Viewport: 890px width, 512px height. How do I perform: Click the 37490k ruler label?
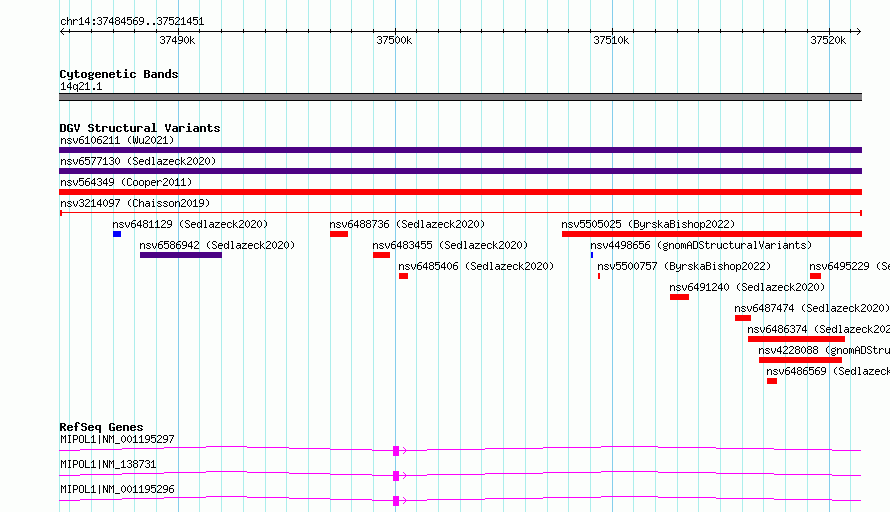[177, 40]
